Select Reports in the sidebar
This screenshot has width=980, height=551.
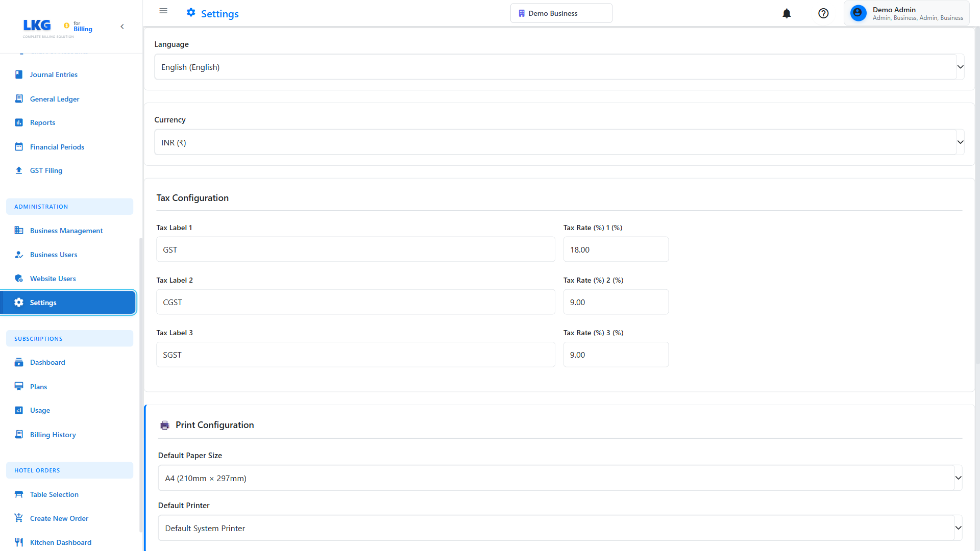click(x=42, y=122)
